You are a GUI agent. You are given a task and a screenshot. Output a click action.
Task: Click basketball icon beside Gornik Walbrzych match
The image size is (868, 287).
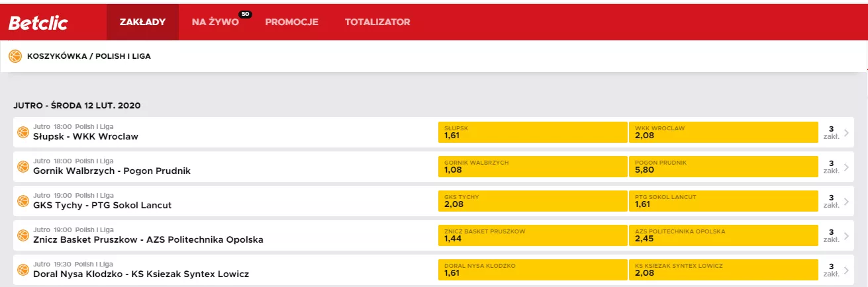23,167
